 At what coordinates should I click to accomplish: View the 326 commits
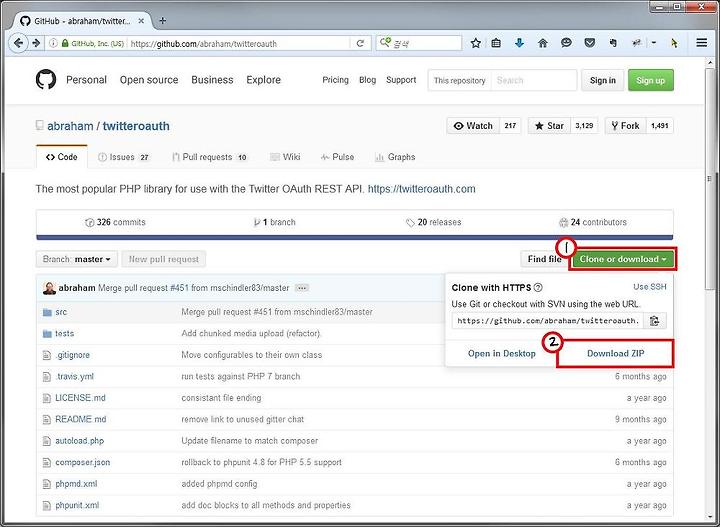click(x=115, y=222)
